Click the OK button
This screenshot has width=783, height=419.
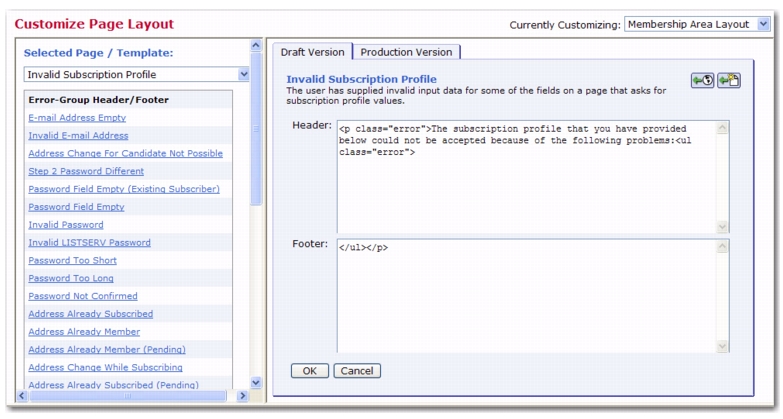[x=310, y=371]
